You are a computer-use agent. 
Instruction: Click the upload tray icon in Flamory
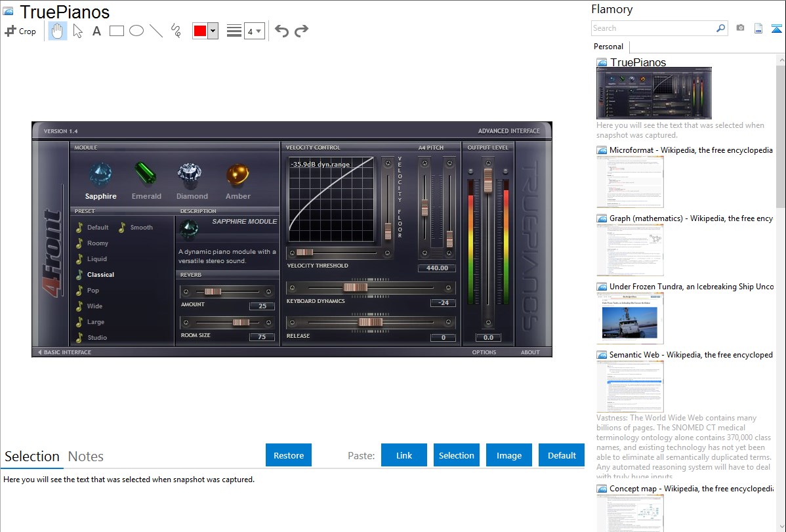[x=776, y=28]
